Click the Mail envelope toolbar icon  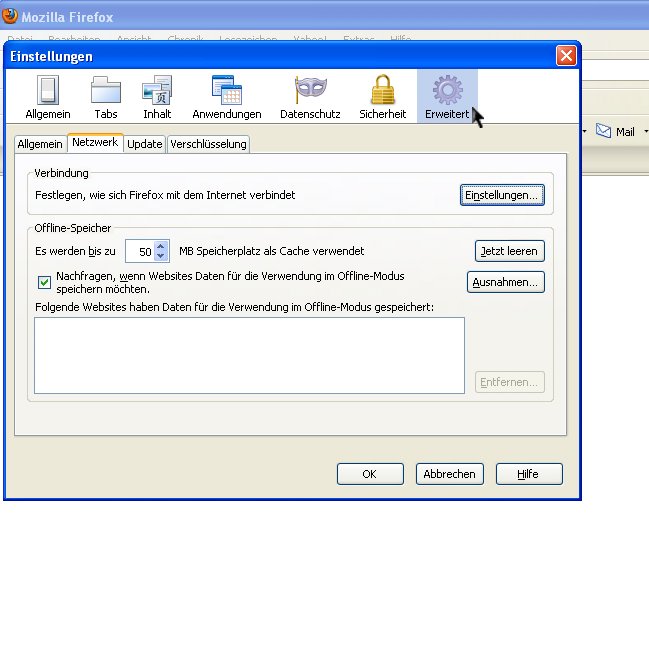point(604,131)
